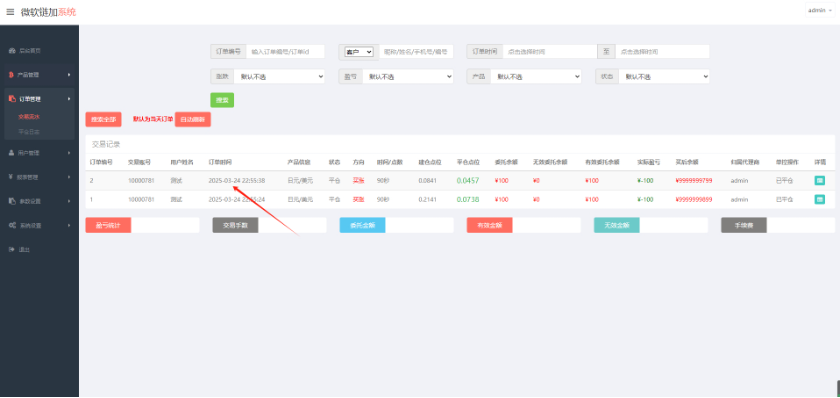This screenshot has width=840, height=398.
Task: Click the 搜索全部 button
Action: pos(103,119)
